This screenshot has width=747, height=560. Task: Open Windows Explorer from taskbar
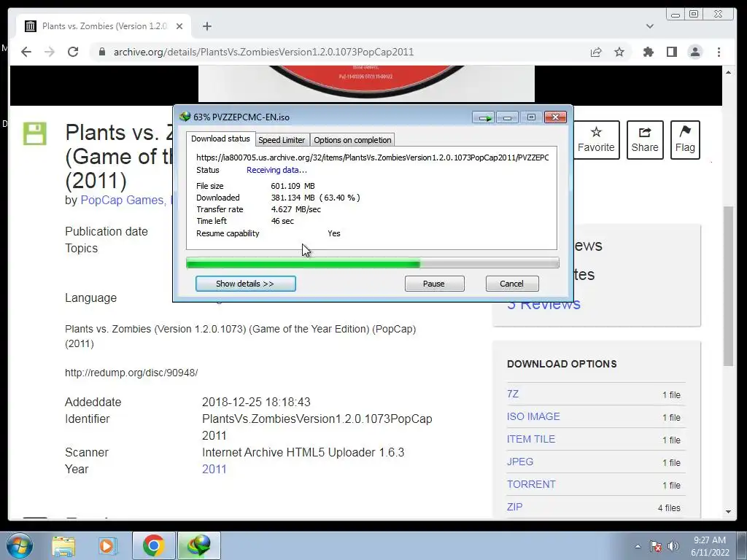tap(63, 545)
